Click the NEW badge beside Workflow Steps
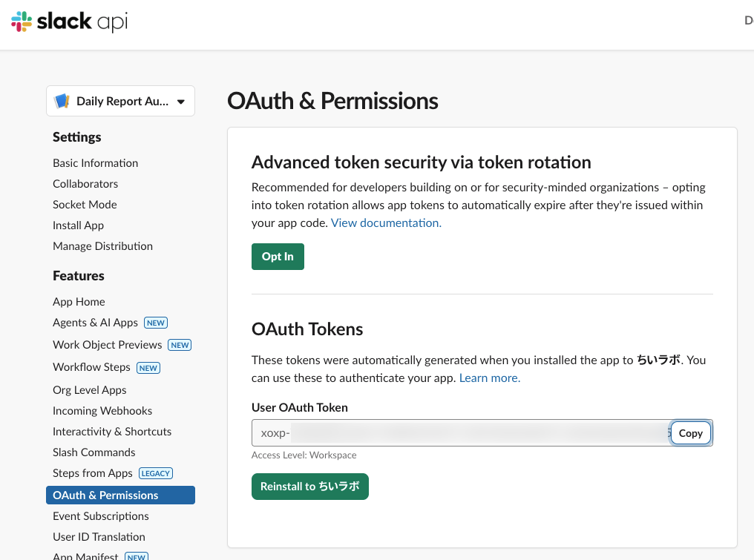 pyautogui.click(x=148, y=368)
